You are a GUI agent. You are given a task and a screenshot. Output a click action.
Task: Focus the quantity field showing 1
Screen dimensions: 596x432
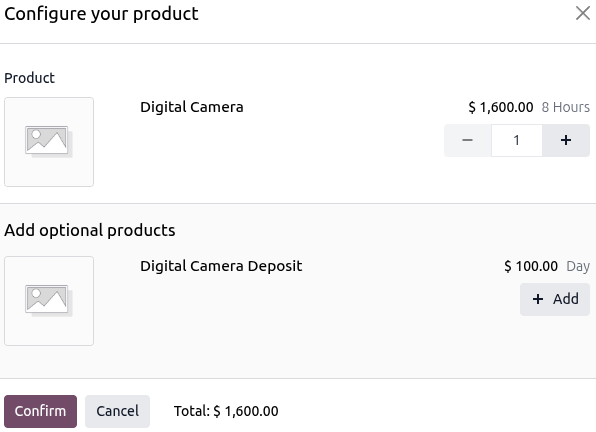click(x=517, y=140)
